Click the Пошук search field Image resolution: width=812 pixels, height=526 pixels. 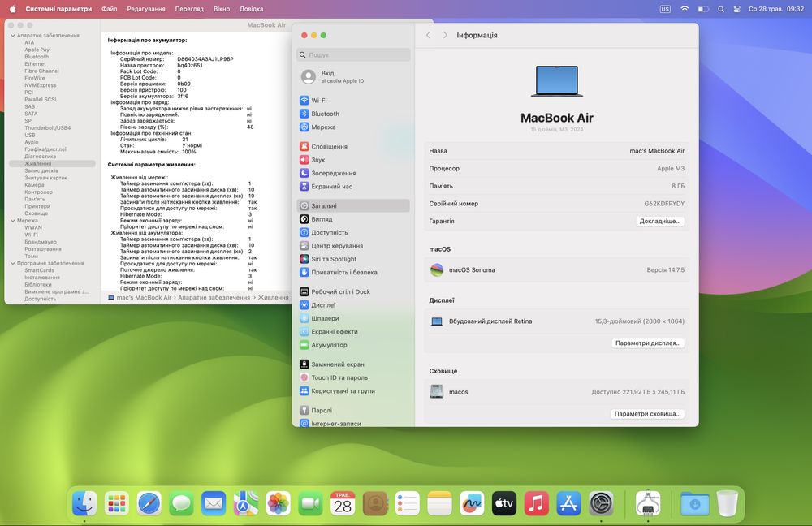click(x=353, y=55)
